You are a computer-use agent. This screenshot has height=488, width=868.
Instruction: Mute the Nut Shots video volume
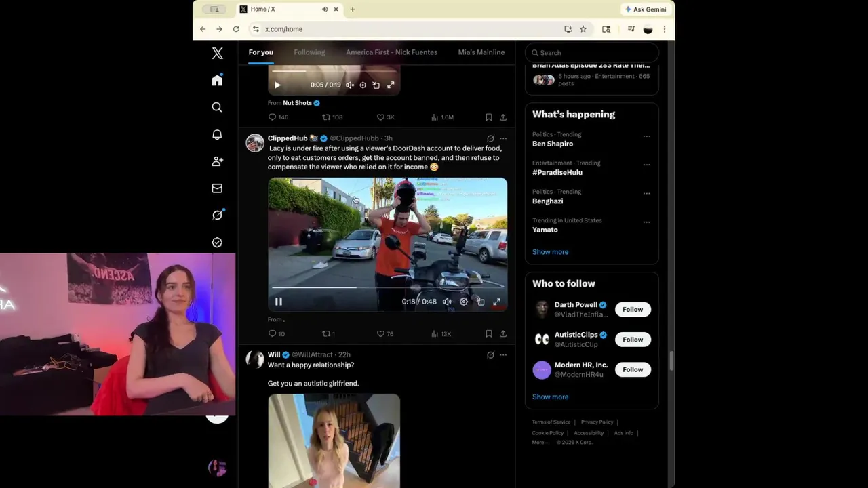click(350, 85)
